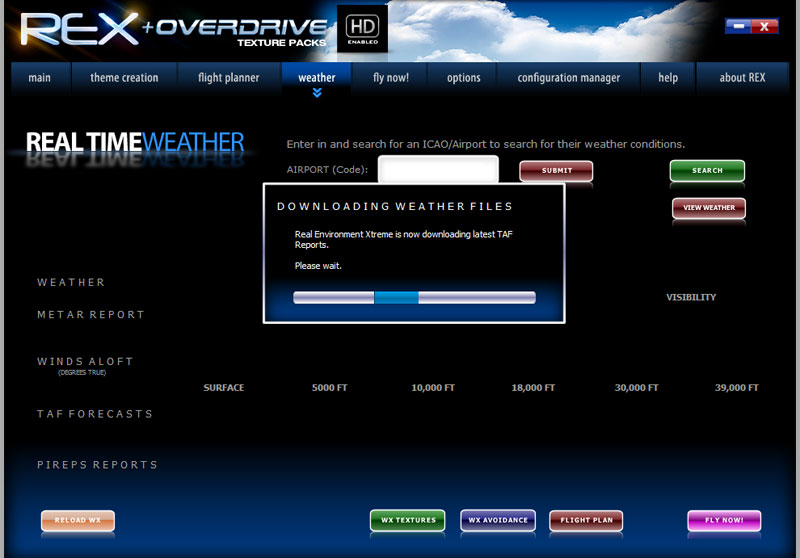Click the VIEW WEATHER button
Image resolution: width=800 pixels, height=558 pixels.
coord(709,208)
